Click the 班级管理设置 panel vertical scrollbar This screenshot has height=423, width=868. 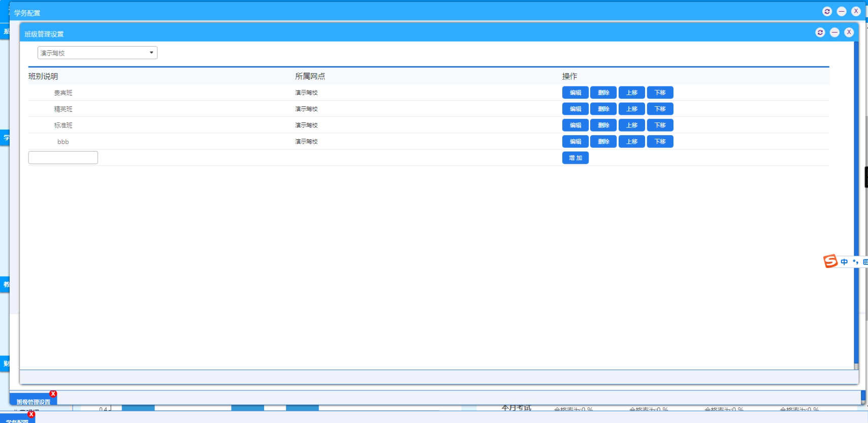[856, 203]
